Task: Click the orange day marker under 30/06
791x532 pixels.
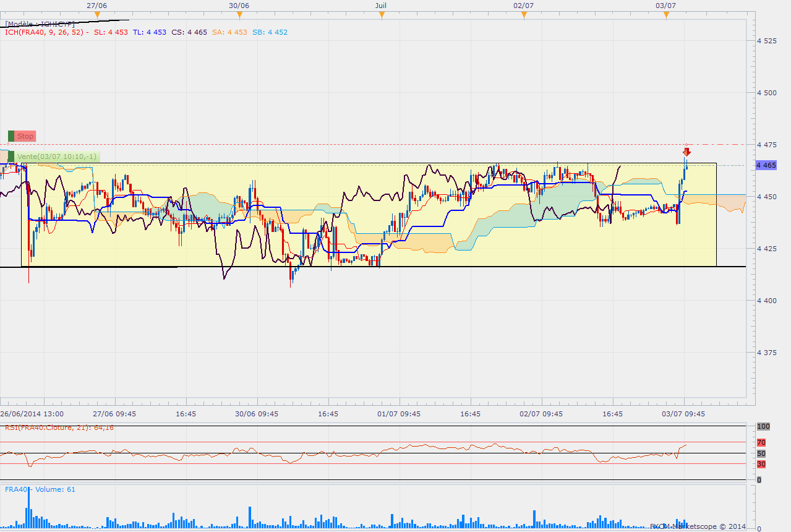Action: coord(239,15)
